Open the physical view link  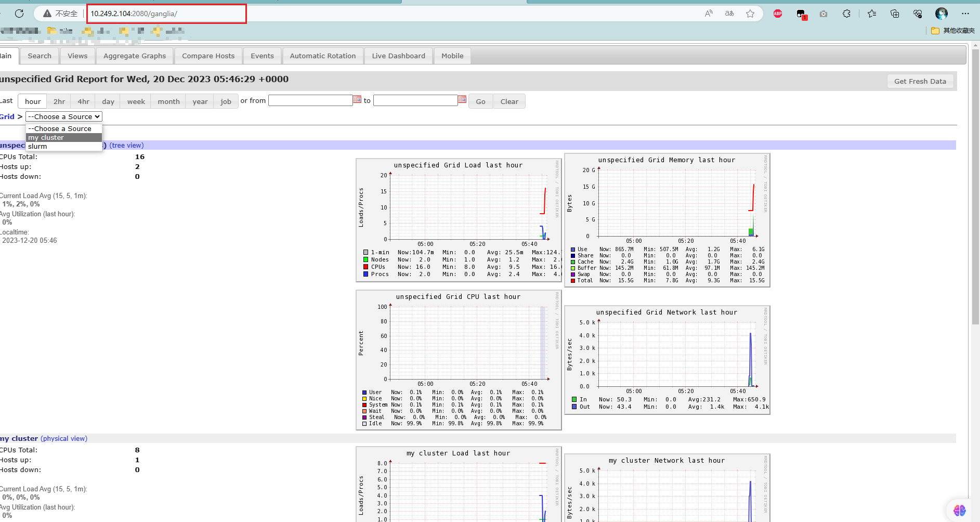pyautogui.click(x=64, y=438)
